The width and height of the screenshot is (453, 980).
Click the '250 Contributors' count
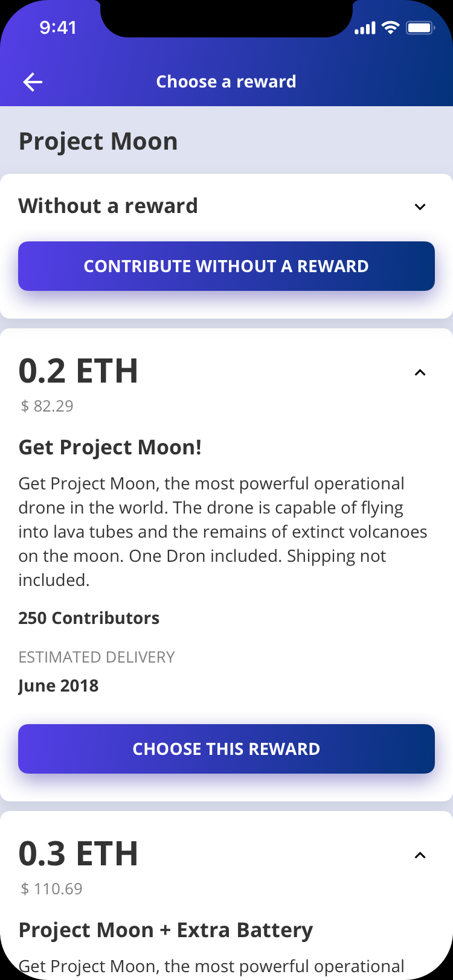[x=89, y=618]
